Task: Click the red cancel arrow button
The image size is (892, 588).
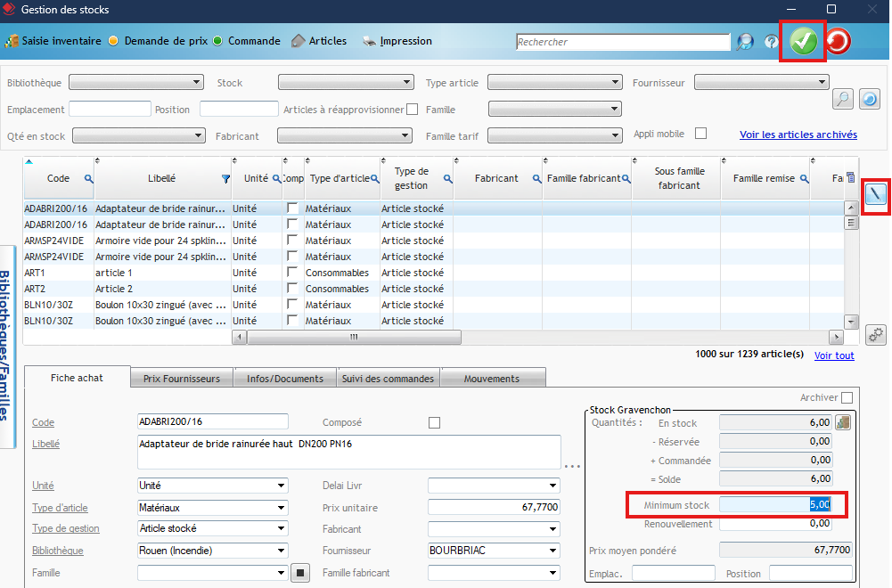Action: pos(838,42)
